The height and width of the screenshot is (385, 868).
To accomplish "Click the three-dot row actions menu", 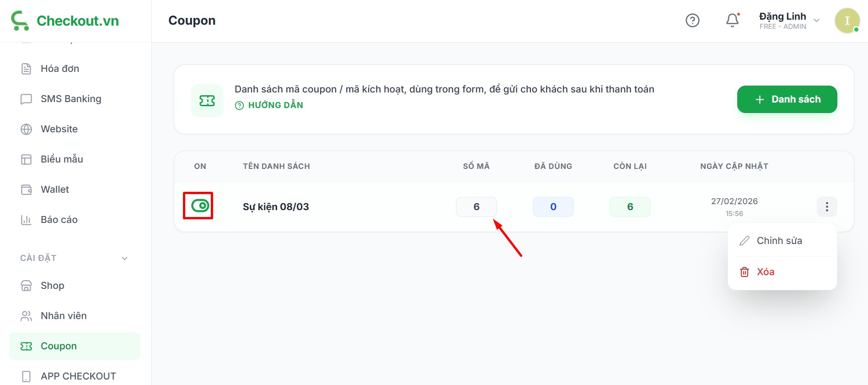I will [826, 207].
